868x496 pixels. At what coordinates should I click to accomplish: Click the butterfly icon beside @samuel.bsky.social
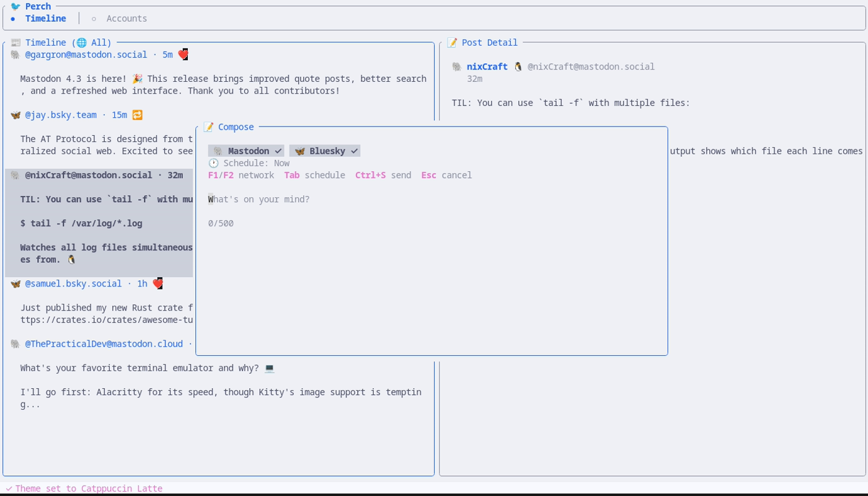point(15,284)
